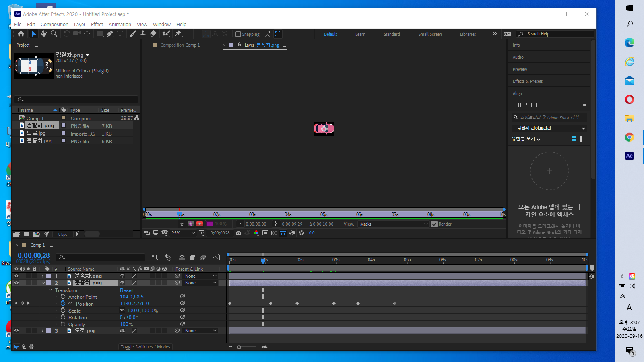Open the magnification dropdown showing 25%
Image resolution: width=644 pixels, height=362 pixels.
point(183,233)
